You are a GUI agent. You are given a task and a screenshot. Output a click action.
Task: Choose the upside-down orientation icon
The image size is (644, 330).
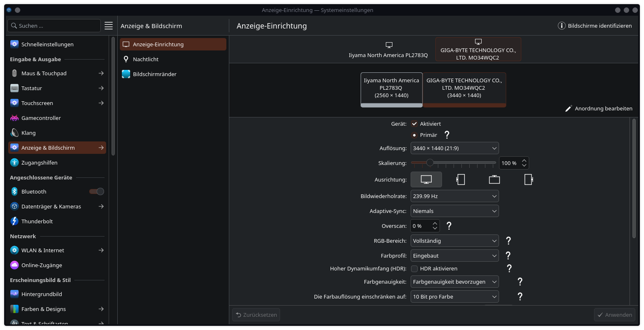click(x=494, y=179)
